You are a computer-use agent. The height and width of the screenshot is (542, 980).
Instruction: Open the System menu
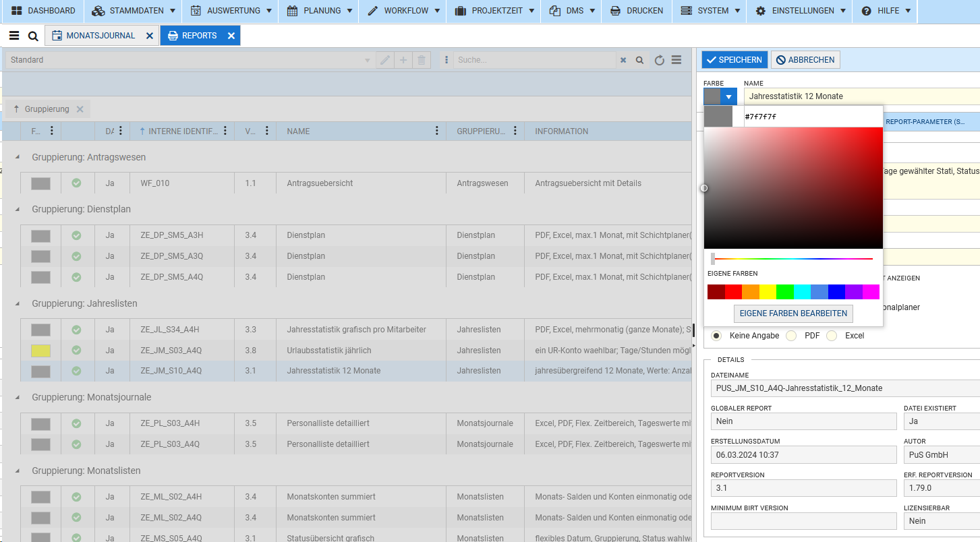point(710,11)
